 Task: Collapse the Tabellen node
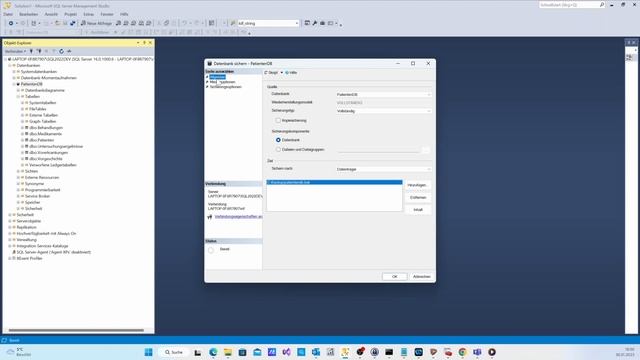(18, 96)
